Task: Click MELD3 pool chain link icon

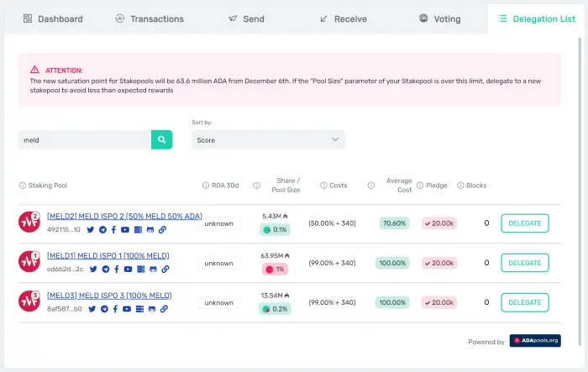Action: tap(165, 309)
